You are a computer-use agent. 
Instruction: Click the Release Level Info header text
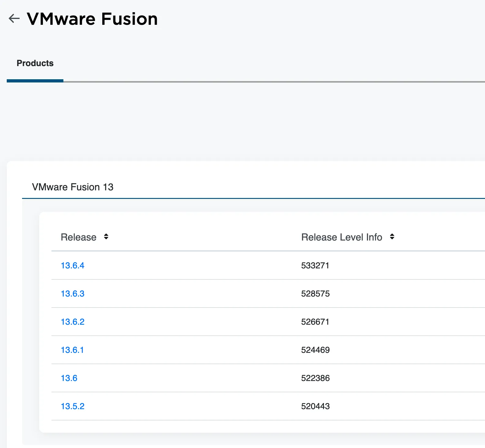click(342, 237)
